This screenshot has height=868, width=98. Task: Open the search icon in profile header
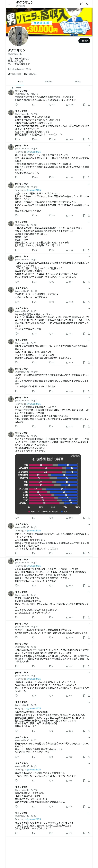(x=88, y=4)
